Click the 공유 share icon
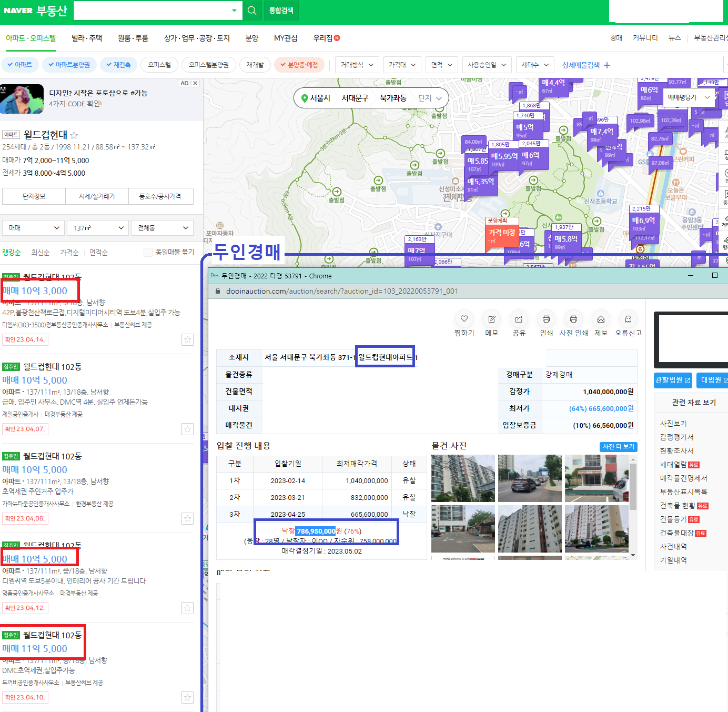The image size is (728, 712). pos(519,319)
